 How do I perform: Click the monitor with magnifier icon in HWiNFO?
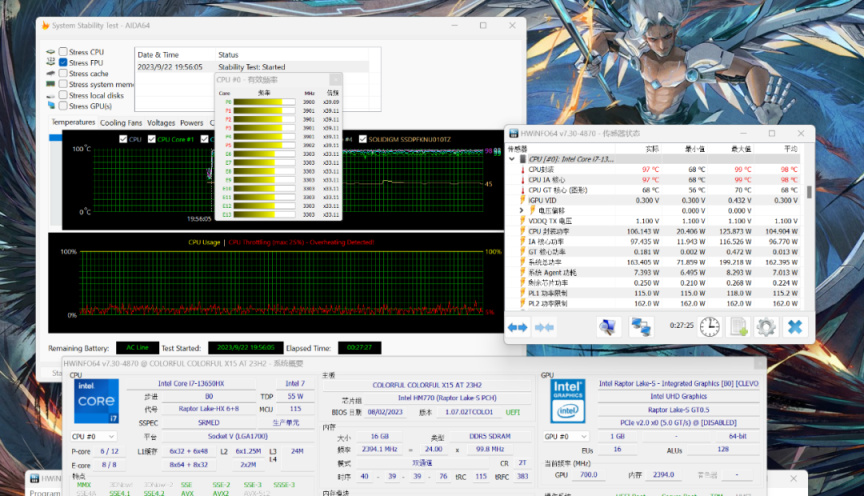click(x=607, y=327)
